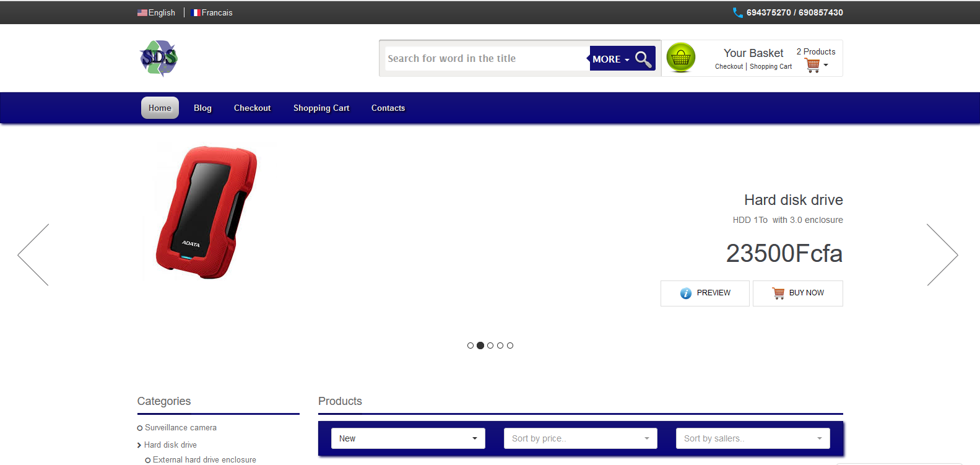This screenshot has width=980, height=465.
Task: Select the third carousel dot
Action: tap(490, 345)
